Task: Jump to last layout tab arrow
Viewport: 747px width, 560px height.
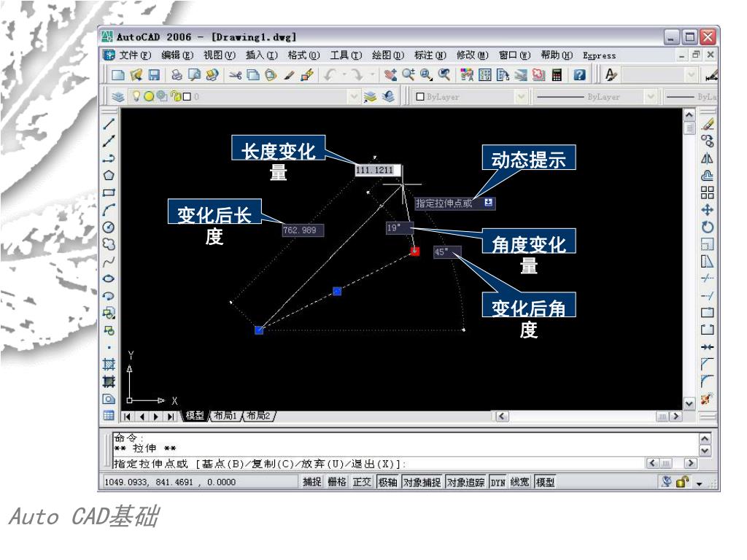Action: pyautogui.click(x=170, y=416)
